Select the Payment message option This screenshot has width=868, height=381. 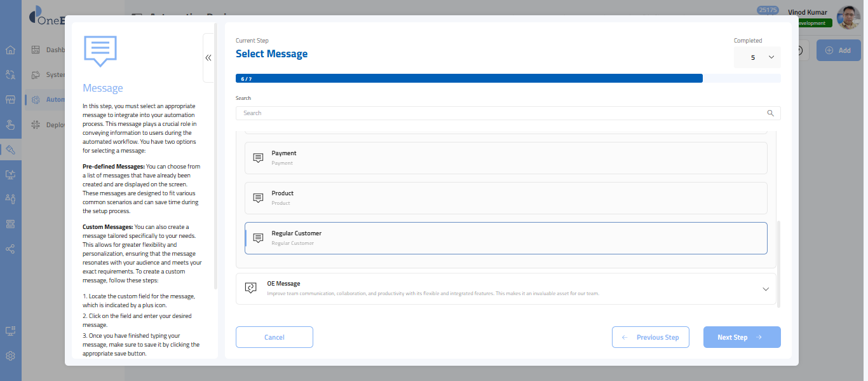point(506,158)
